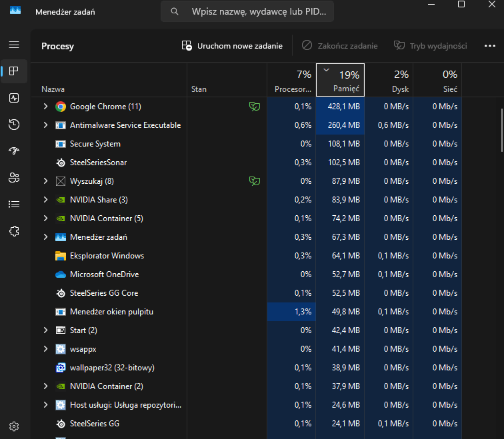Select the Processes page icon in sidebar
Screen dimensions: 504x439
[14, 71]
